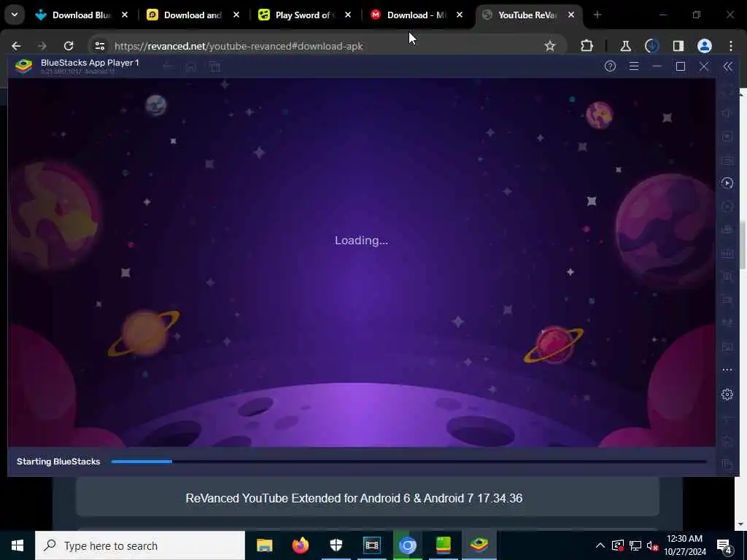Open the Windows notification center

point(724,545)
